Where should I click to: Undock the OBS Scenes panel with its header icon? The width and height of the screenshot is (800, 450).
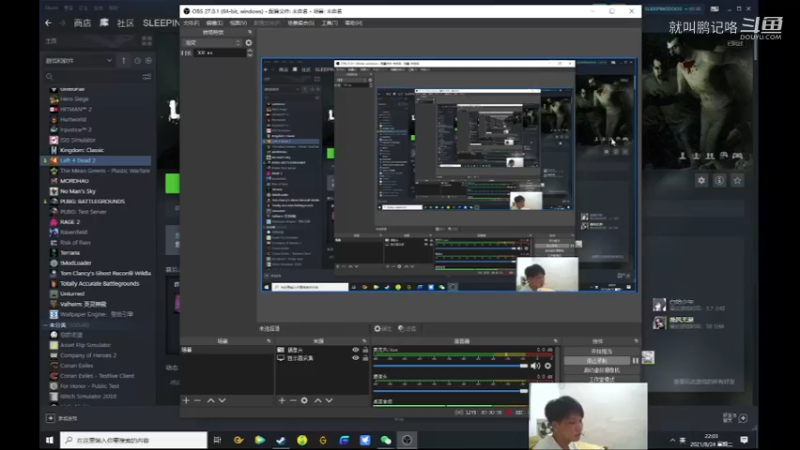point(268,341)
